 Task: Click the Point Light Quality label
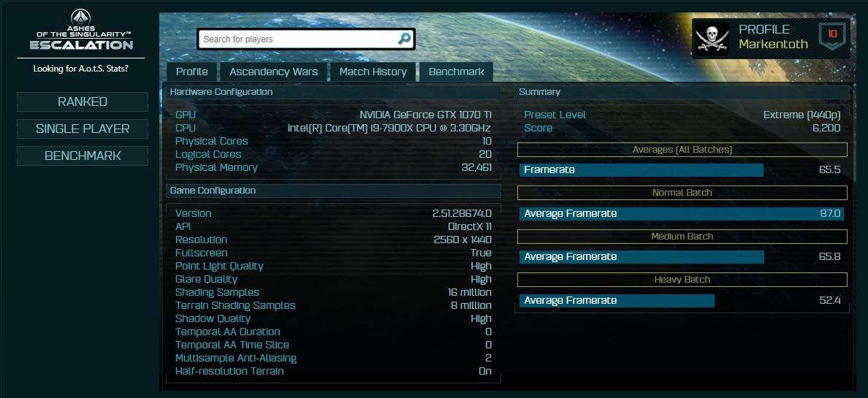[x=219, y=267]
